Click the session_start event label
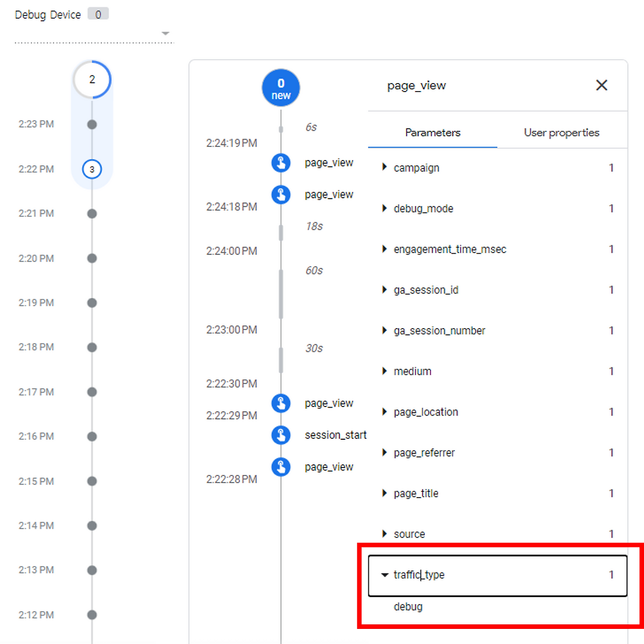The width and height of the screenshot is (644, 644). pos(336,435)
